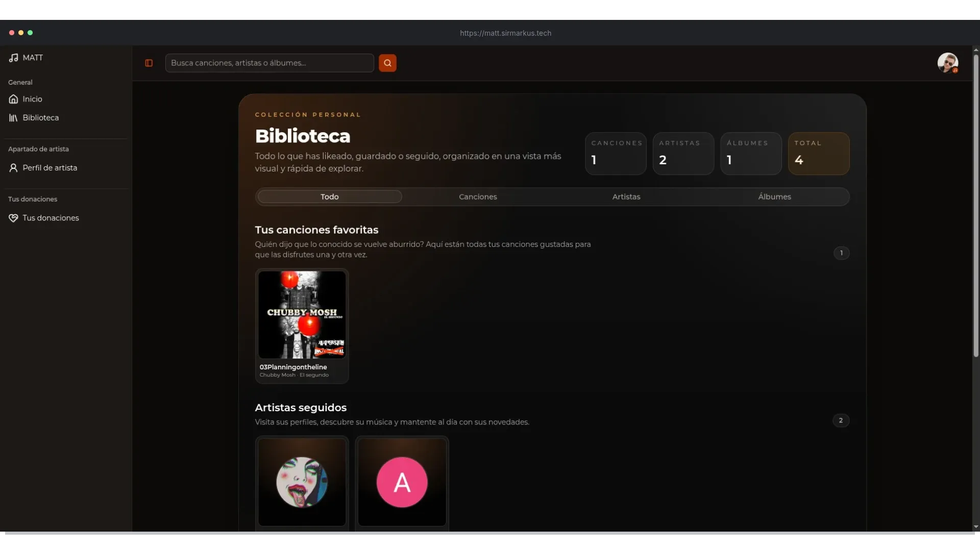Viewport: 980px width, 551px height.
Task: Click the Perfil de artista person icon
Action: click(13, 168)
